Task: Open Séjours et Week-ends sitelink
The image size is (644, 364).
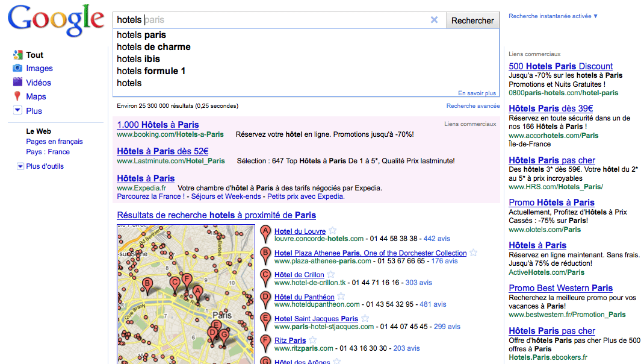Action: 226,196
